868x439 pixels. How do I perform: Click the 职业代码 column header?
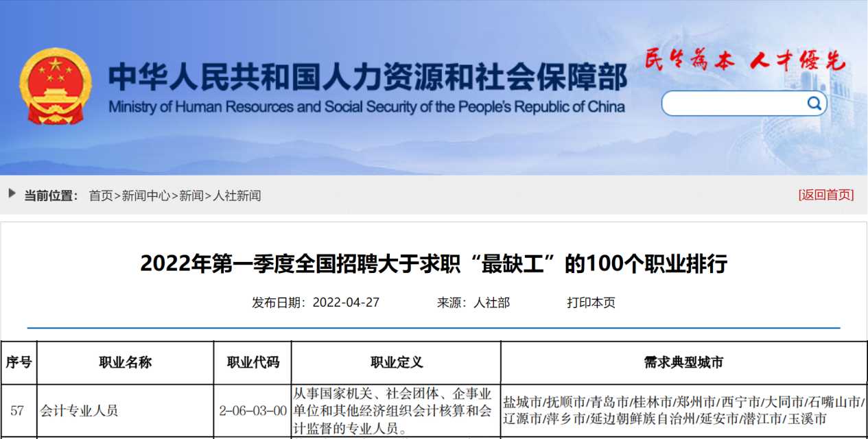point(253,363)
